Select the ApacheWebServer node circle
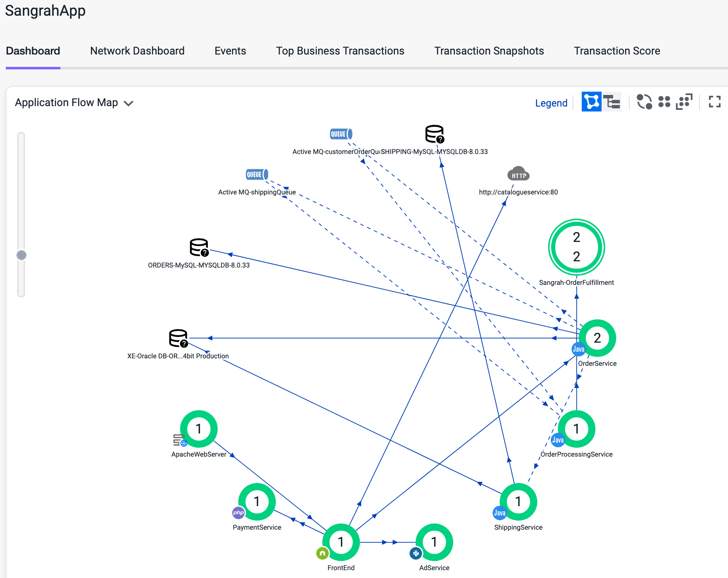The width and height of the screenshot is (728, 578). click(x=199, y=429)
